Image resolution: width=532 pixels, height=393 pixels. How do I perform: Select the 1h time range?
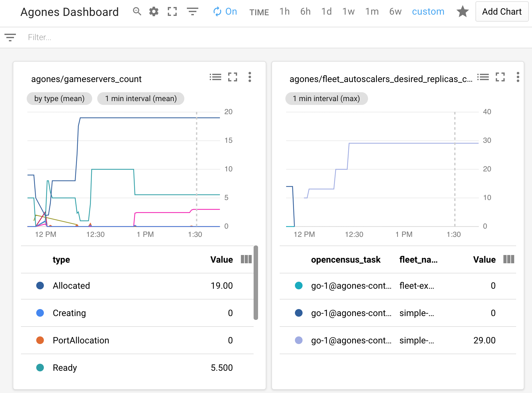click(284, 11)
